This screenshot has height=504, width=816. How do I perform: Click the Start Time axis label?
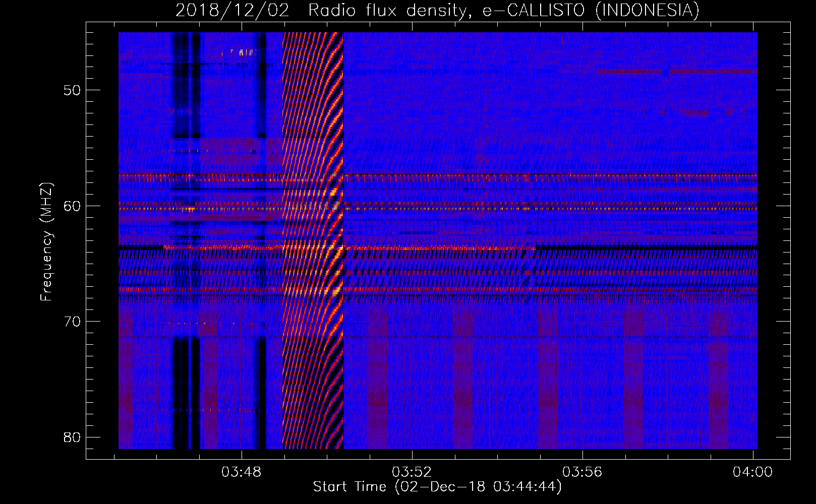coord(437,487)
